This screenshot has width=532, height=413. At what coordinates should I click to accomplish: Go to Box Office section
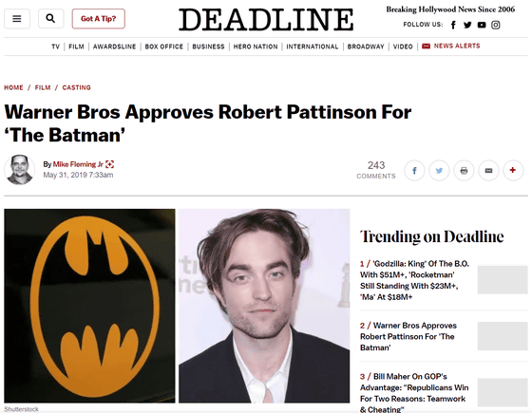[x=163, y=47]
